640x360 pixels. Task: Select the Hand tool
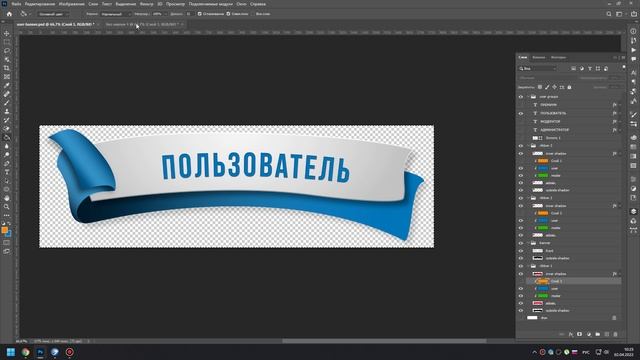click(7, 198)
